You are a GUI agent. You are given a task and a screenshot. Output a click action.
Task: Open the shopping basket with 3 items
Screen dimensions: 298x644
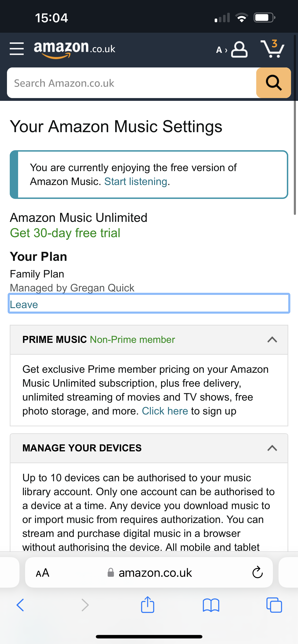272,49
